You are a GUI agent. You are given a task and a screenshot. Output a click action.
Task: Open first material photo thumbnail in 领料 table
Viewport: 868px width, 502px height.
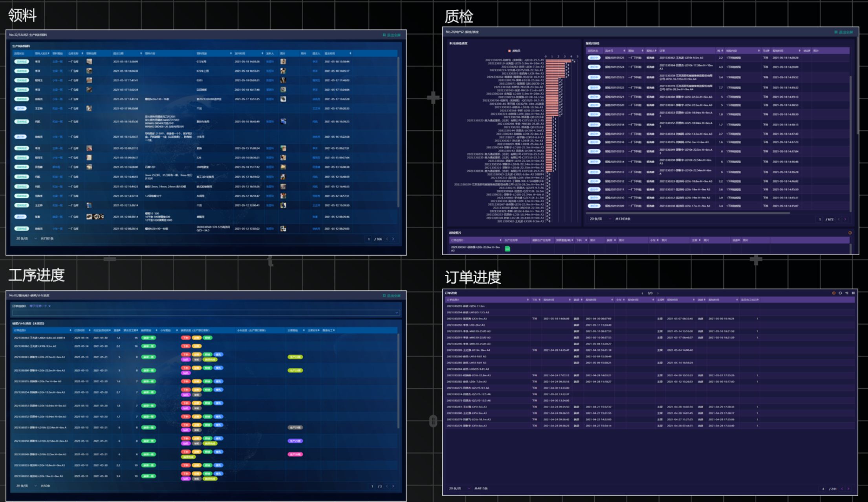pyautogui.click(x=89, y=62)
